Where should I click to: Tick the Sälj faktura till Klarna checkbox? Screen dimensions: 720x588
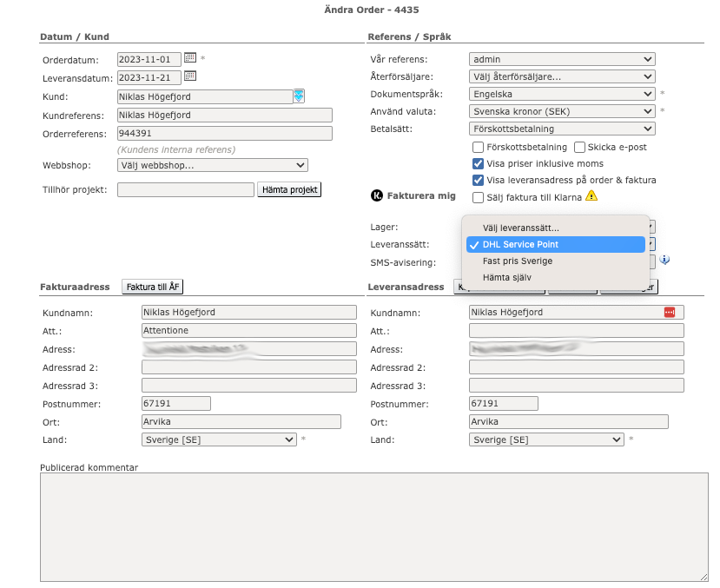click(x=479, y=197)
